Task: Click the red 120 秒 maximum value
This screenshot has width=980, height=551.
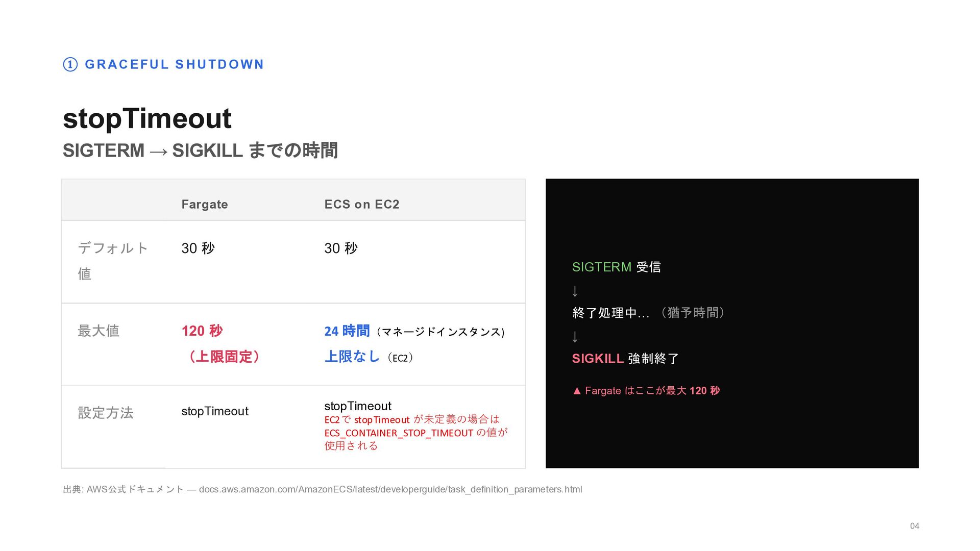Action: [202, 331]
